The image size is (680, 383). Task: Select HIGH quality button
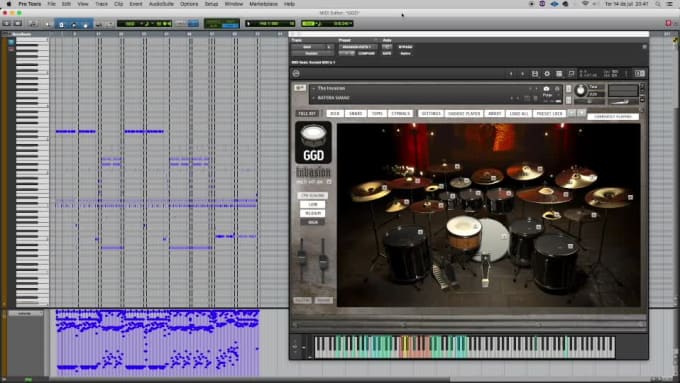312,222
